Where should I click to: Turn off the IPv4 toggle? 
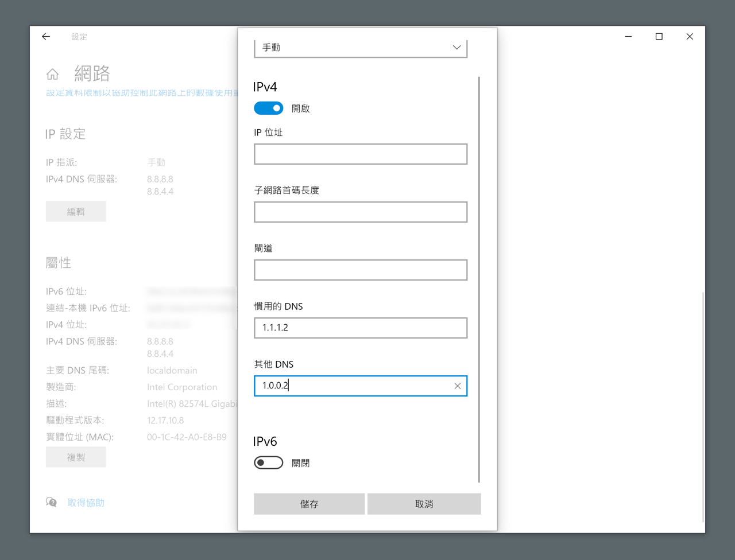pyautogui.click(x=268, y=108)
